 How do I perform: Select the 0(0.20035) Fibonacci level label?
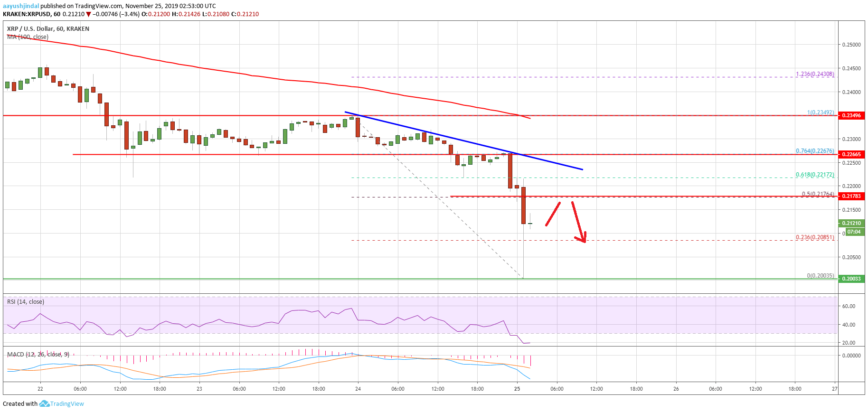click(x=821, y=276)
